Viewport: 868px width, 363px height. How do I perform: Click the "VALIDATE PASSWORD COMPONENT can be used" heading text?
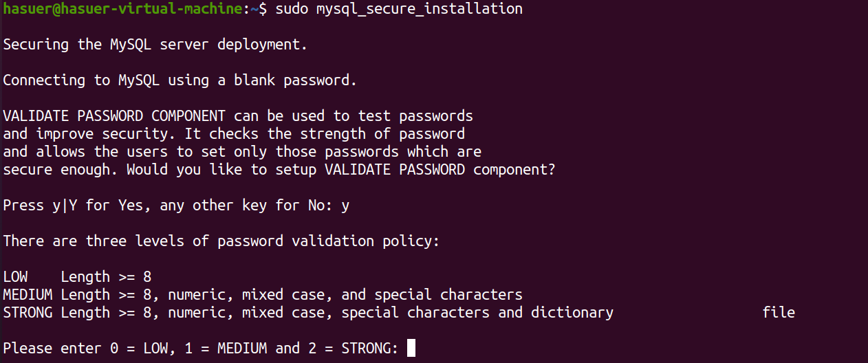164,115
